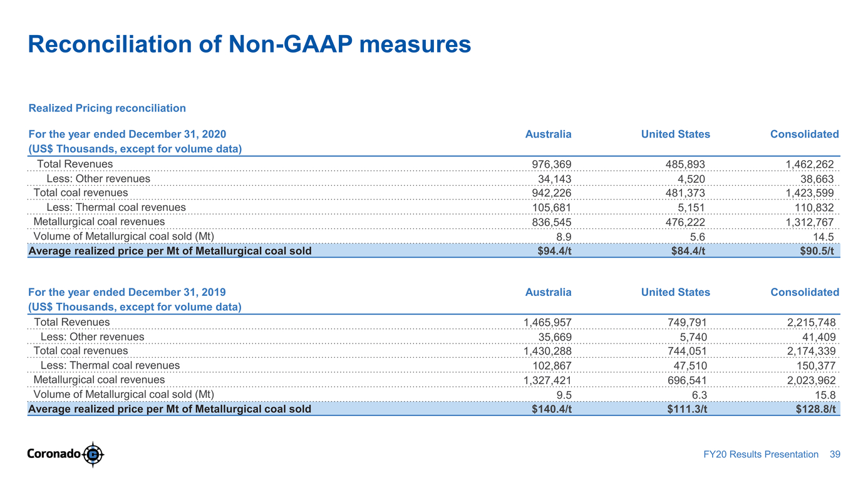
Task: Click 2019 Consolidated Total Revenues 2,215,748
Action: click(812, 323)
